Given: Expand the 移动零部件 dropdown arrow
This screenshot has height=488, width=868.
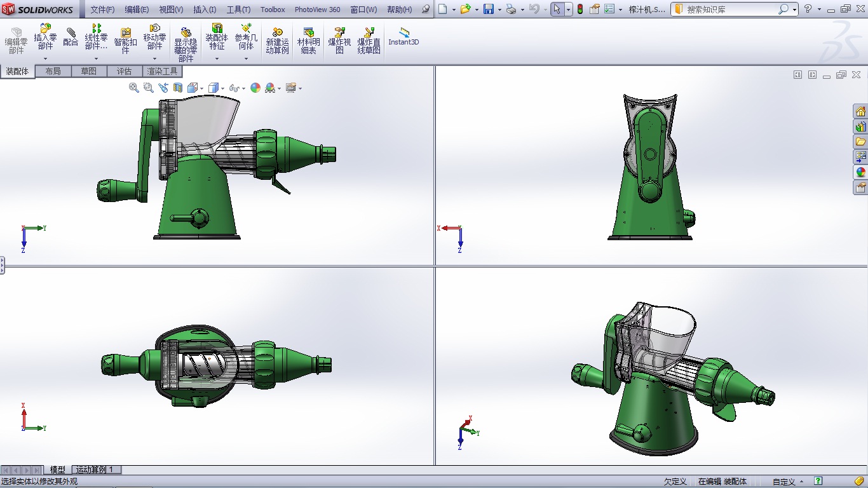Looking at the screenshot, I should [x=154, y=59].
